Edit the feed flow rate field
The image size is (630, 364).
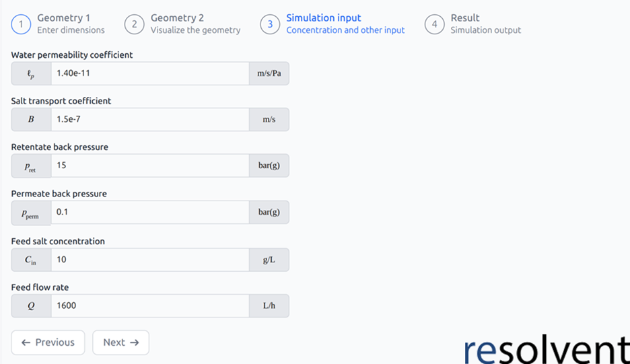pyautogui.click(x=150, y=305)
